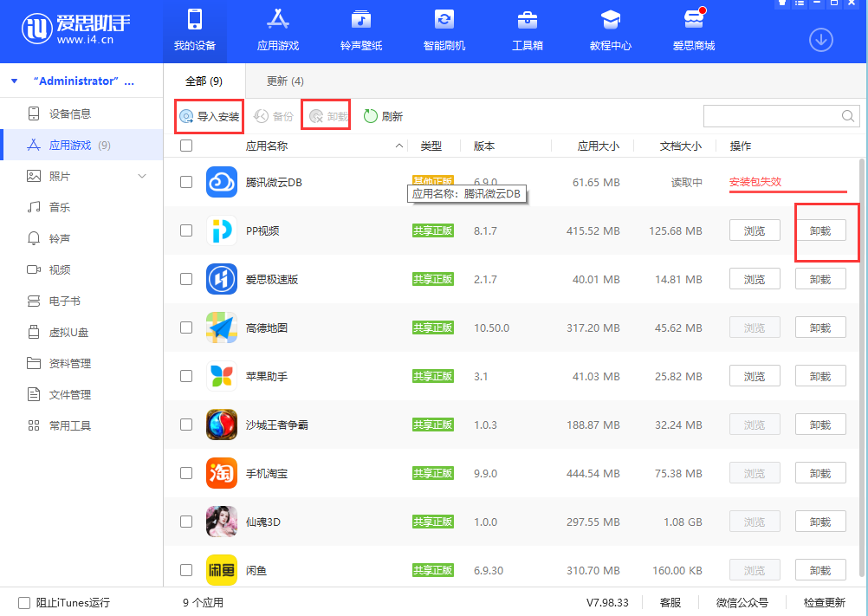The height and width of the screenshot is (616, 868).
Task: Check the 苹果助手 row checkbox
Action: coord(186,376)
